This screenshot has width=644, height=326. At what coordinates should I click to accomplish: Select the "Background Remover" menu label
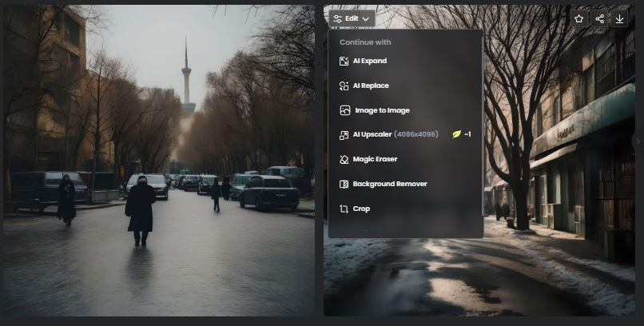pyautogui.click(x=390, y=184)
